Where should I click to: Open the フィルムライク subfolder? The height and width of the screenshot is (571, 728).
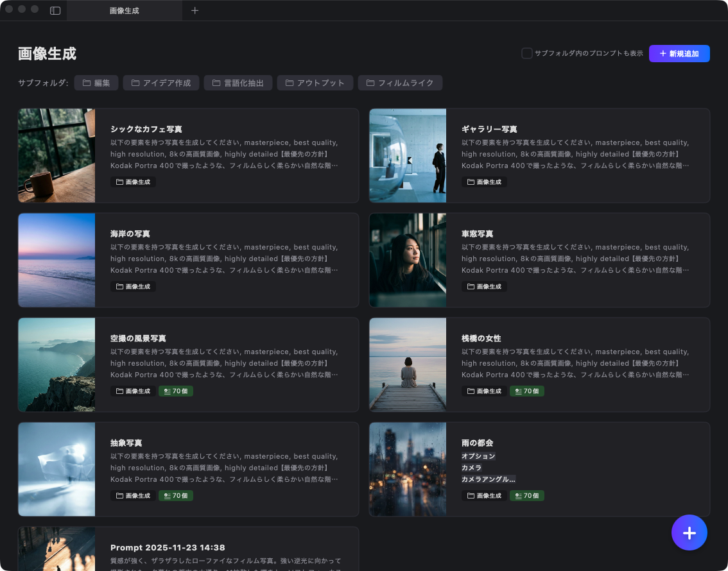(400, 83)
